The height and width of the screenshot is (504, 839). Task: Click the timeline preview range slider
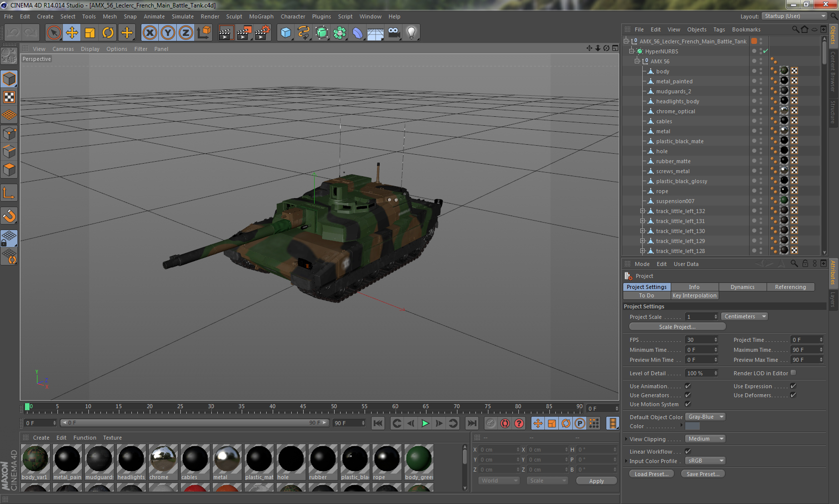point(194,423)
